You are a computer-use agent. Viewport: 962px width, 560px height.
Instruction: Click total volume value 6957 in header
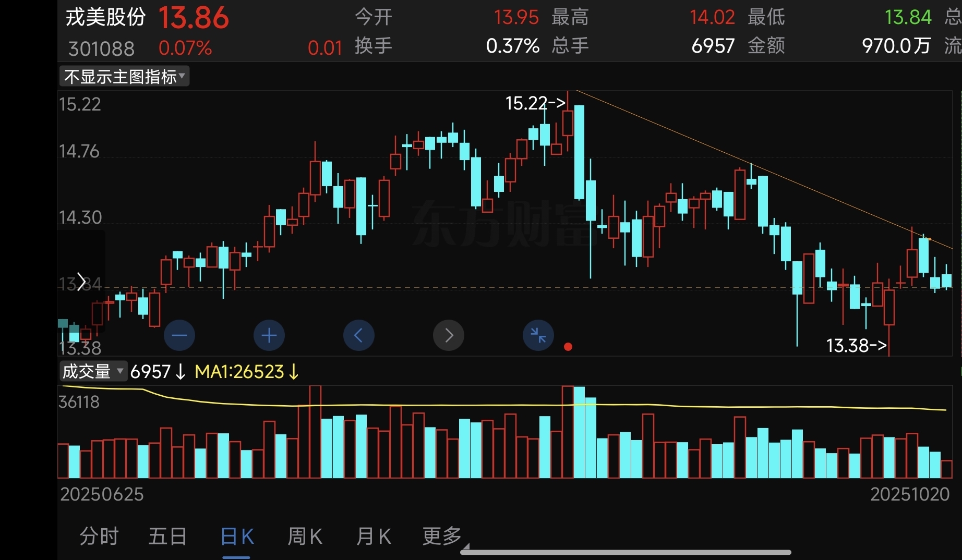713,46
